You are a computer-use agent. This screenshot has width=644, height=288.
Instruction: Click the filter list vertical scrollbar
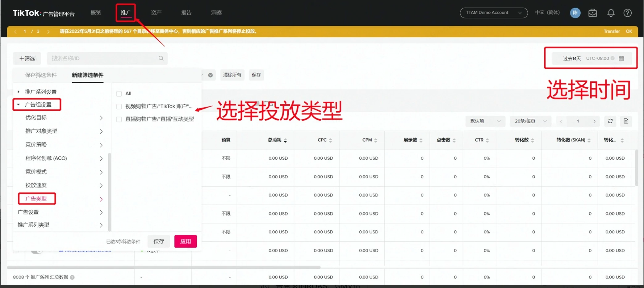[x=110, y=191]
